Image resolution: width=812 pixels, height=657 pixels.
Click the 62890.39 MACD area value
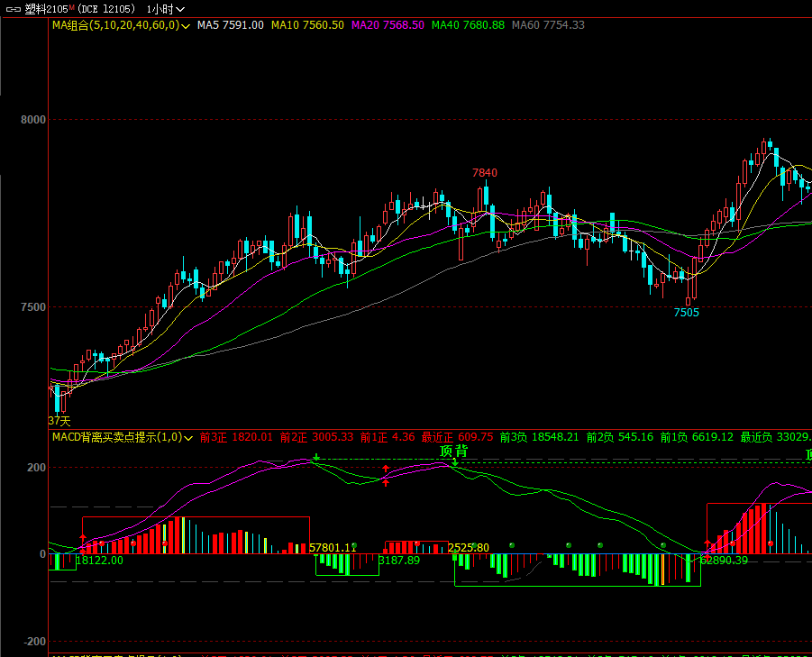tap(724, 561)
